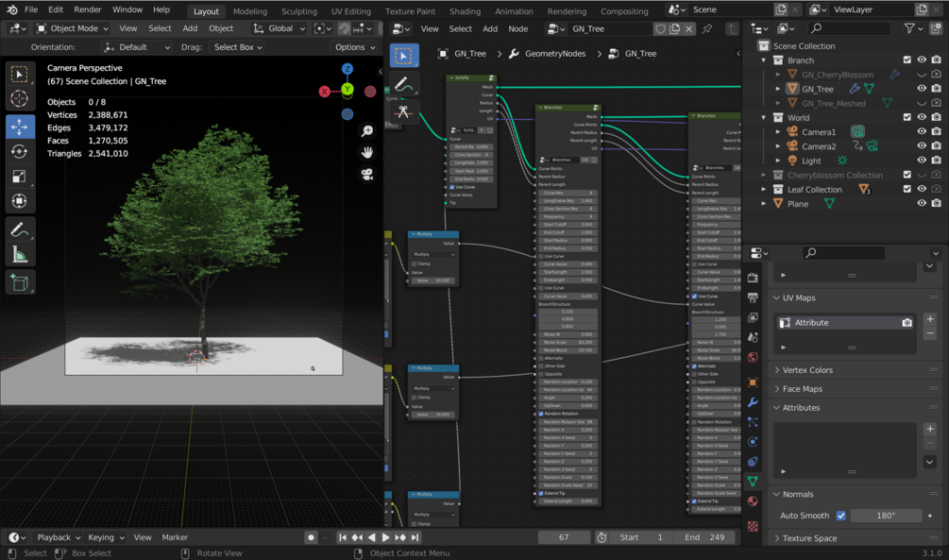Activate the Rotate tool

tap(20, 151)
